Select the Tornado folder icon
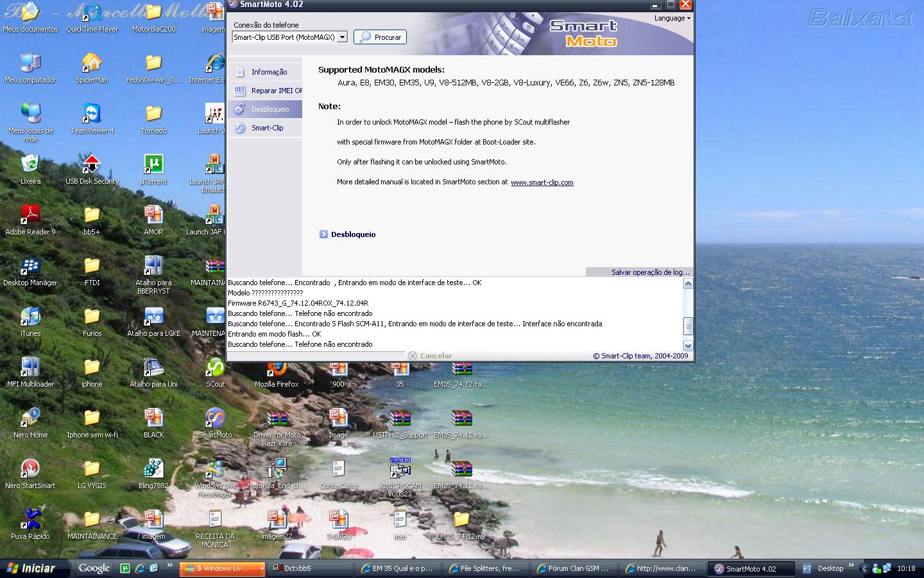 point(153,119)
